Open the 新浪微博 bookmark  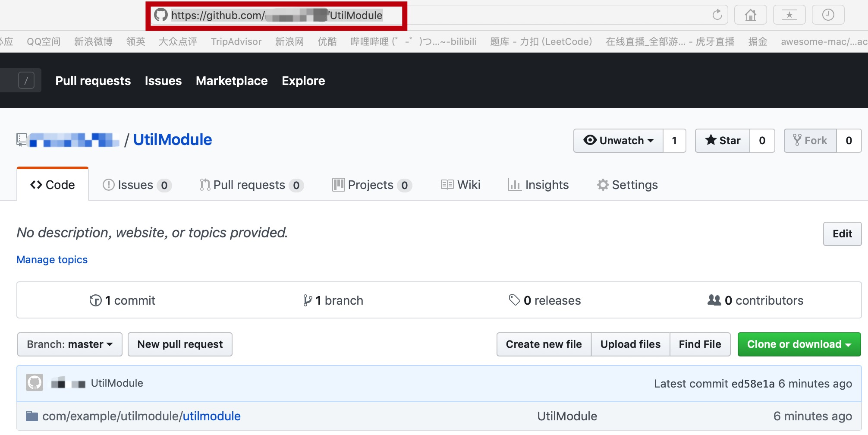(93, 41)
